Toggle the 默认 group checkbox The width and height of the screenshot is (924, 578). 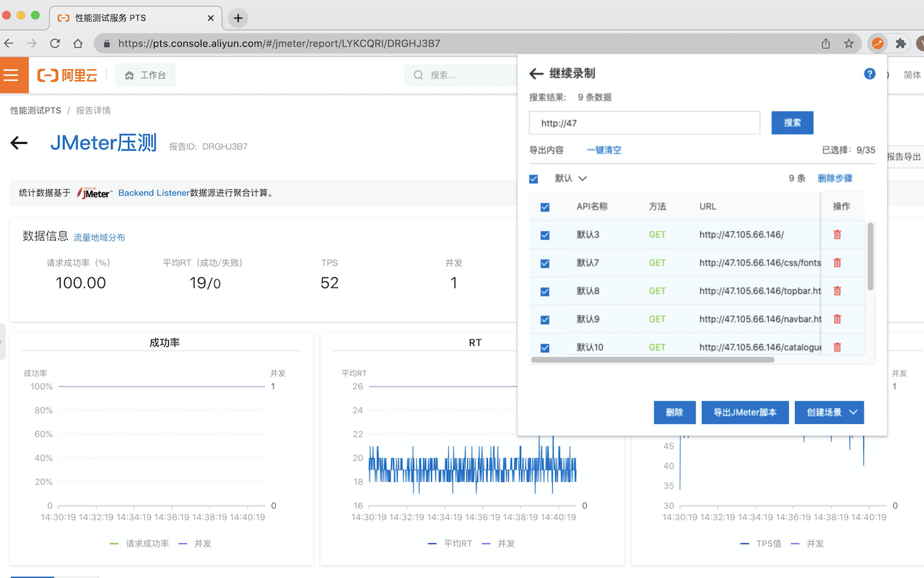tap(533, 178)
